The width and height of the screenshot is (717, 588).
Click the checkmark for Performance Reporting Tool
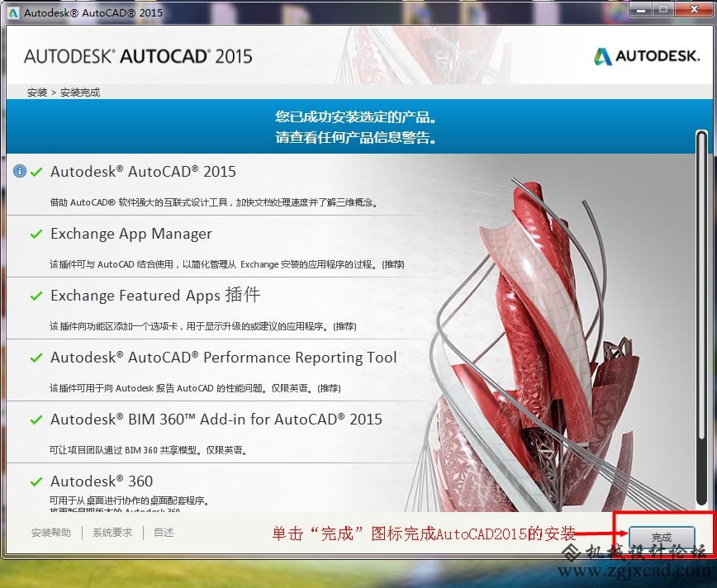tap(36, 358)
